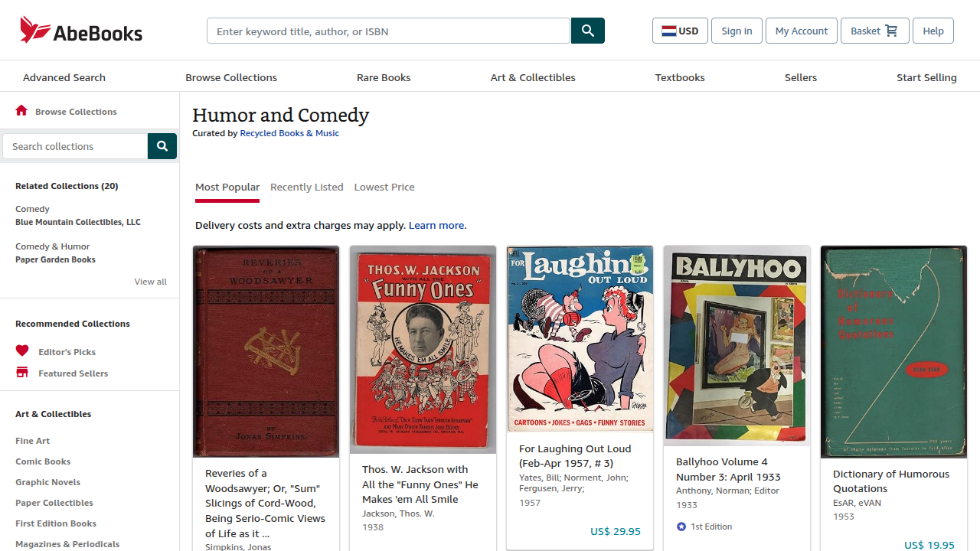The height and width of the screenshot is (551, 980).
Task: Click the Netherlands flag currency icon
Action: [x=668, y=31]
